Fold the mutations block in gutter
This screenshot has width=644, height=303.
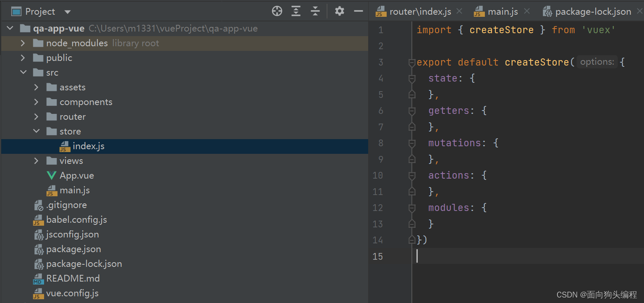coord(412,143)
